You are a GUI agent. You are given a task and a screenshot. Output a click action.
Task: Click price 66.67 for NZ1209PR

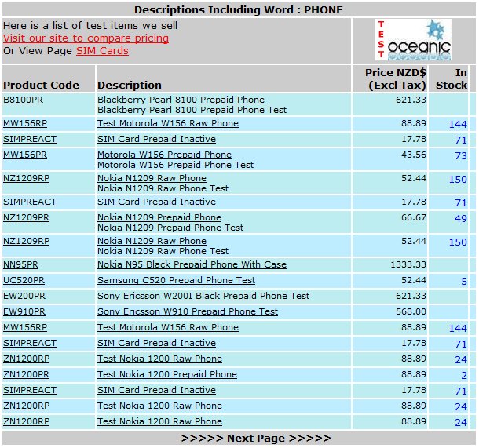414,217
